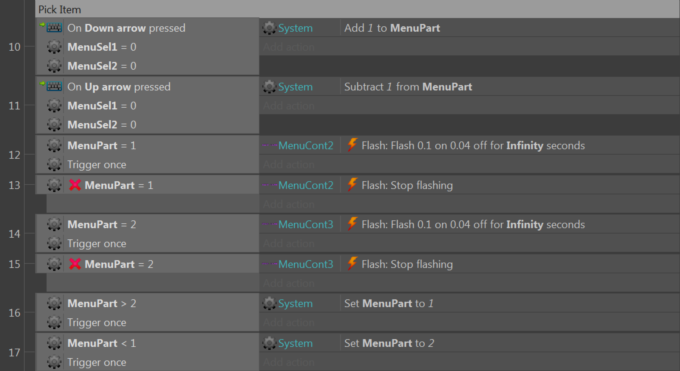Click lightning Flash icon in event 12
Screen dimensions: 680x371
(x=352, y=145)
